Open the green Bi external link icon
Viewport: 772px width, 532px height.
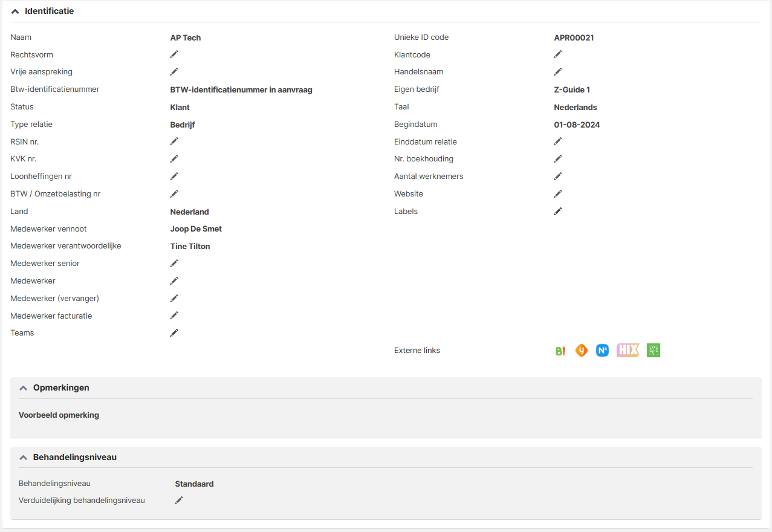(560, 351)
